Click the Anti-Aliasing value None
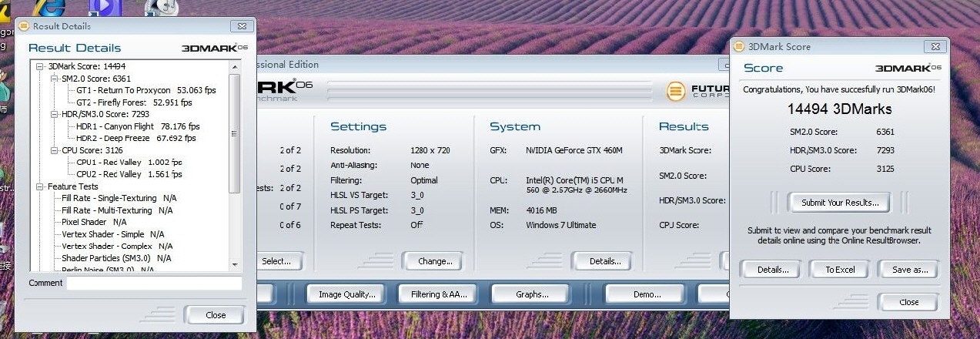 click(x=420, y=166)
